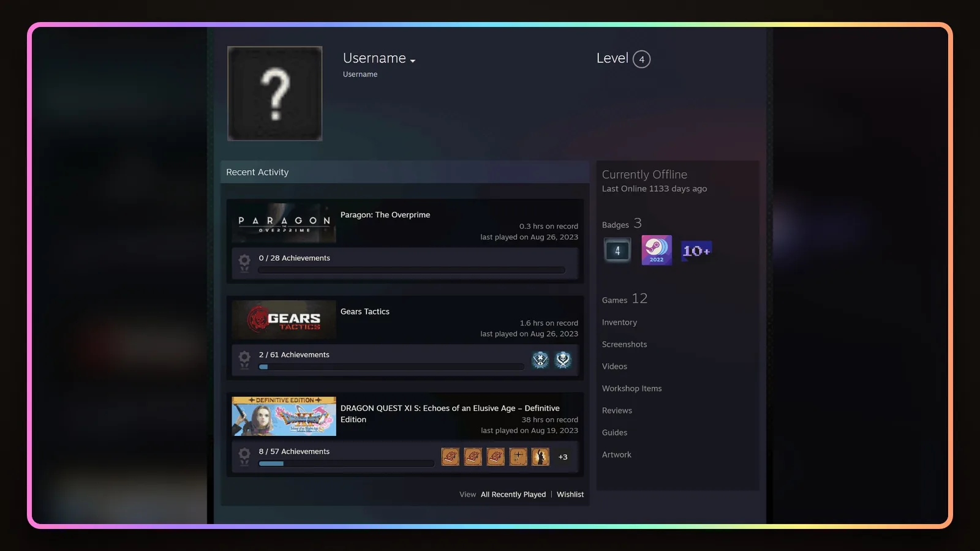Open the Level 4 badge icon
The height and width of the screenshot is (551, 980).
(x=617, y=250)
